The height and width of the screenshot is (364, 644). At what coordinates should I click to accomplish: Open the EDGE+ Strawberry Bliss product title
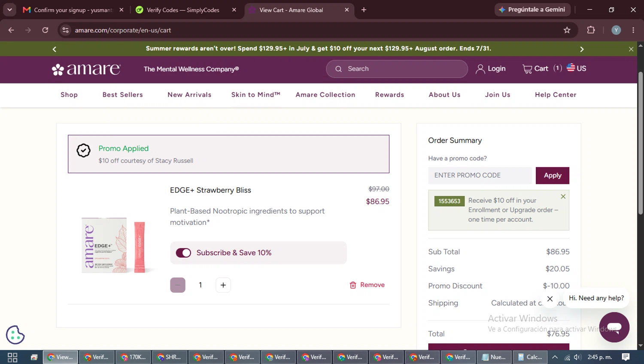tap(210, 190)
